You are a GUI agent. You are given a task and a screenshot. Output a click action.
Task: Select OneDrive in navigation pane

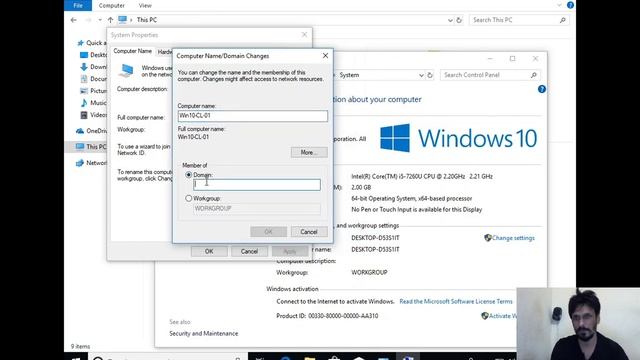click(91, 131)
